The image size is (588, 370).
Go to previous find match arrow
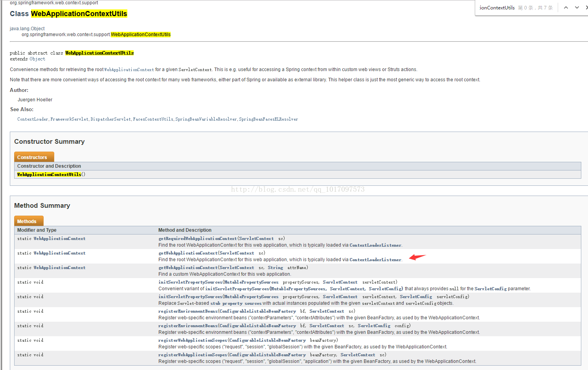pyautogui.click(x=566, y=7)
